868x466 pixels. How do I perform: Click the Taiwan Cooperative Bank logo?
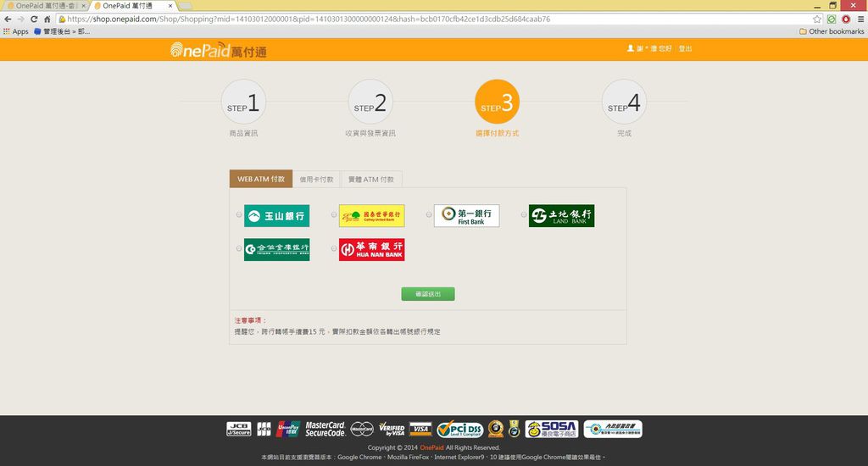(x=277, y=250)
